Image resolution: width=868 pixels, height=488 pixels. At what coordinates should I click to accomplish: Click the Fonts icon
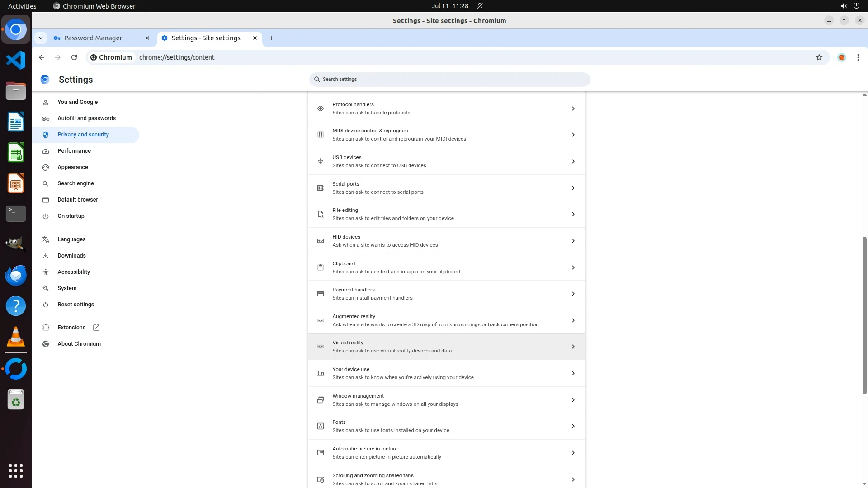[x=321, y=426]
